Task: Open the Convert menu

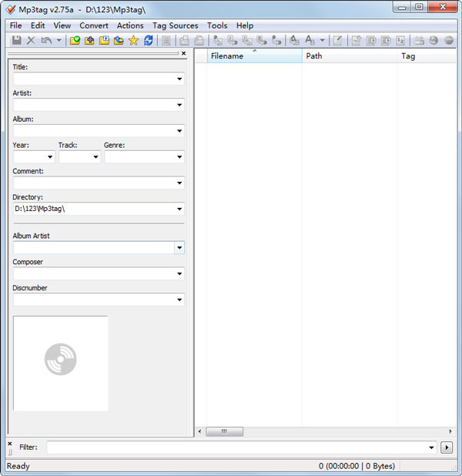Action: pos(94,25)
